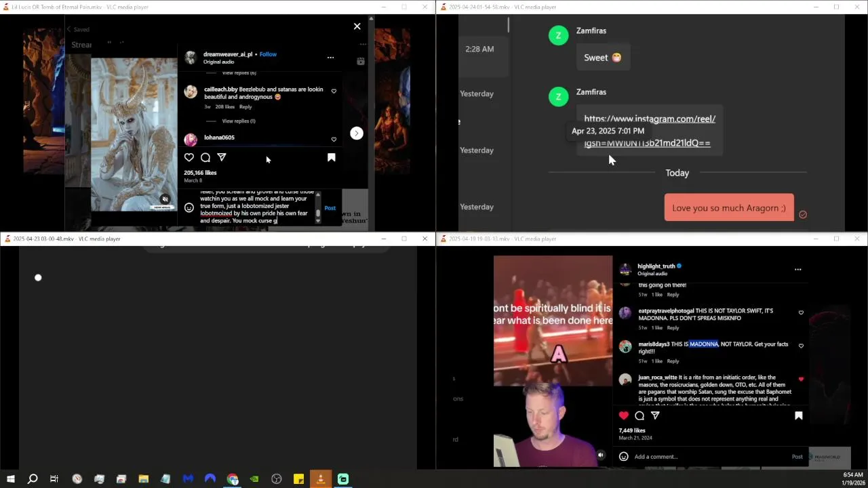Viewport: 868px width, 488px height.
Task: Open eatpraytravelphotogal's profile
Action: [666, 311]
